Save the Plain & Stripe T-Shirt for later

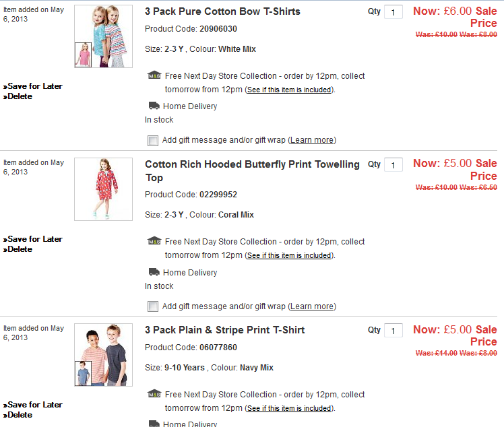[x=34, y=405]
